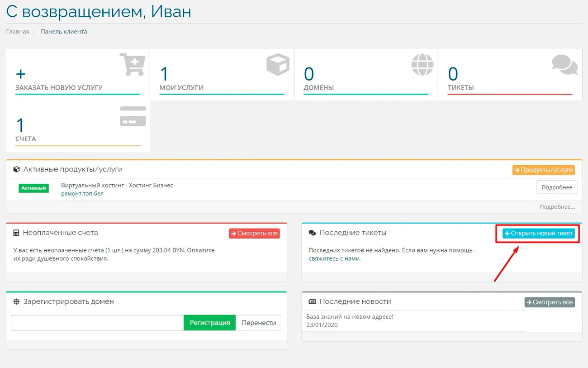Click the Последние новости panel title
588x368 pixels.
355,301
